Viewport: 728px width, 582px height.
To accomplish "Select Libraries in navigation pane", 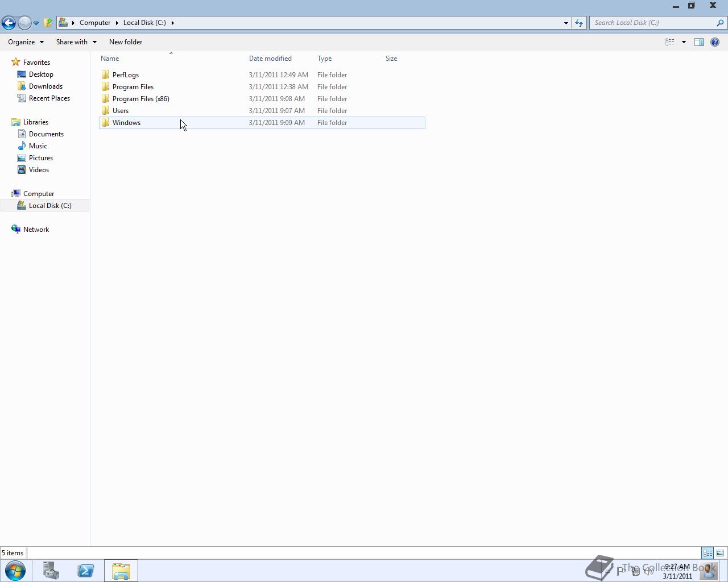I will click(36, 122).
